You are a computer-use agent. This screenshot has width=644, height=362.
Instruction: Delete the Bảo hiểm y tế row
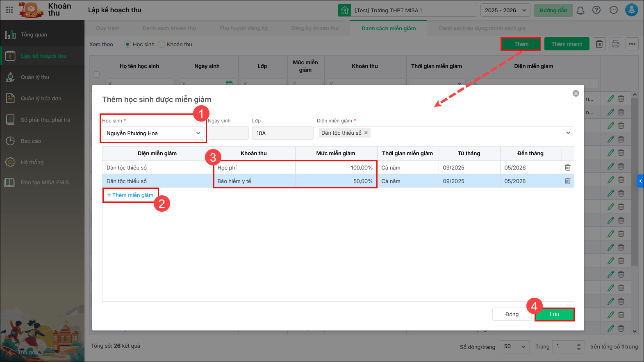567,181
